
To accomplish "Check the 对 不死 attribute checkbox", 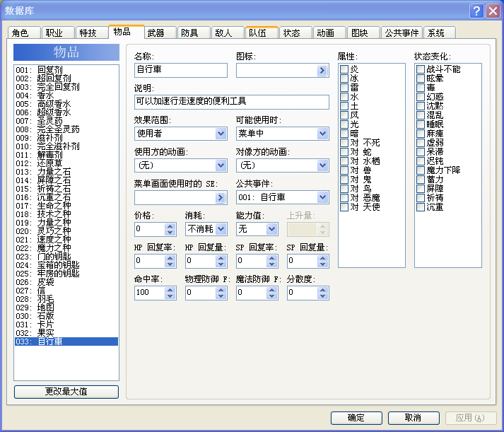I will (x=344, y=143).
